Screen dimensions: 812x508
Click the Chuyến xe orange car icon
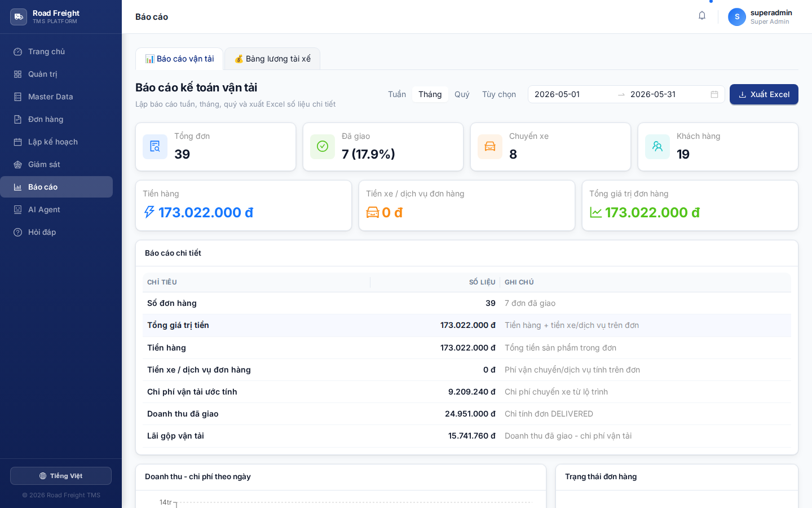click(x=490, y=147)
